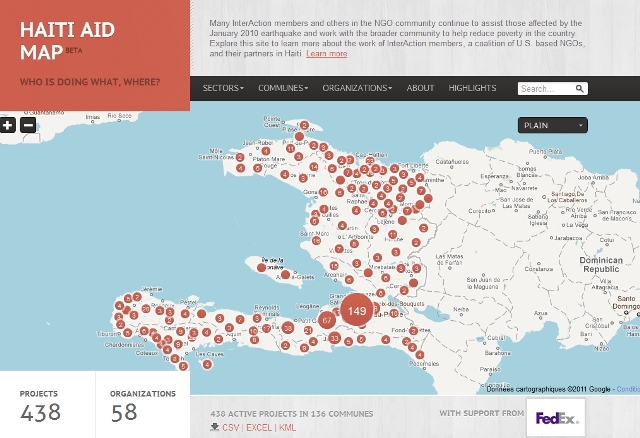Click the zoom in plus button
This screenshot has width=640, height=438.
coord(9,125)
